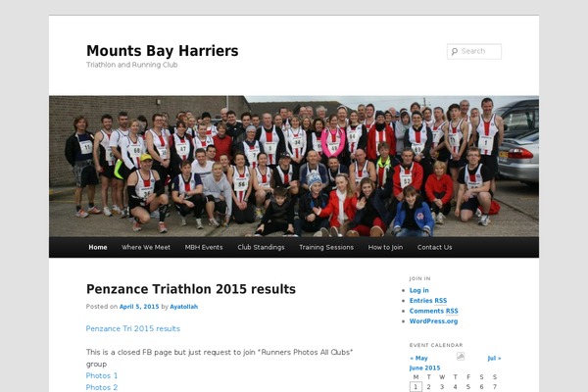The image size is (588, 392).
Task: Click the club group header photo
Action: (294, 166)
